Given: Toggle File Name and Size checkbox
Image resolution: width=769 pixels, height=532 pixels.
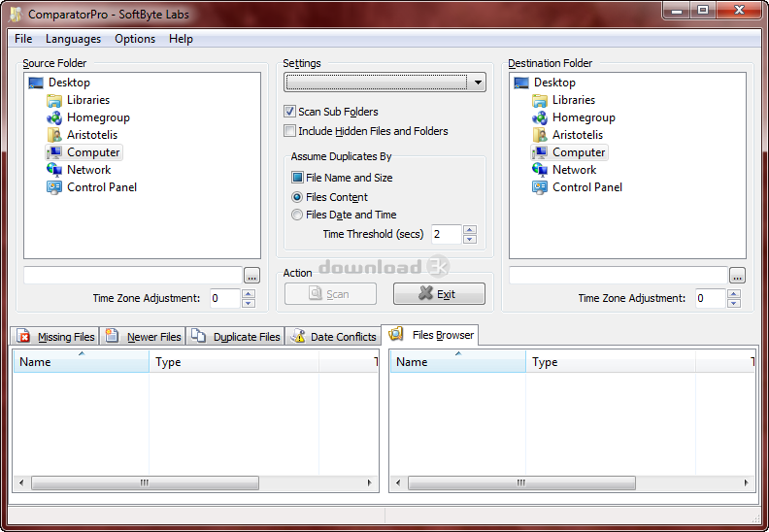Looking at the screenshot, I should (x=297, y=177).
